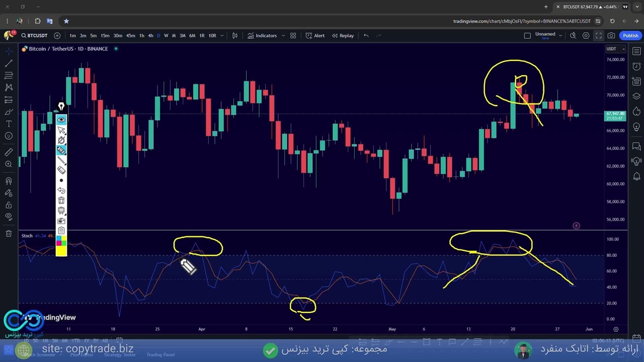644x362 pixels.
Task: Select the W weekly timeframe
Action: click(x=166, y=36)
